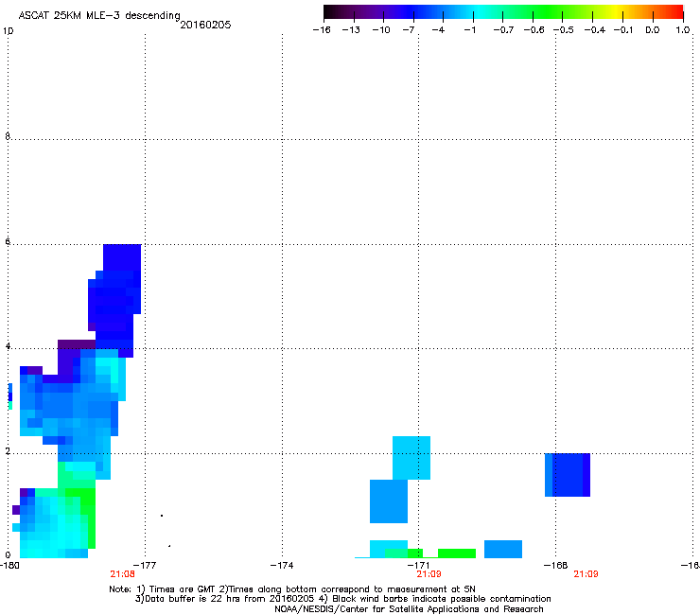Click the longitude axis label -168
Screen dimensions: 700x615
click(x=556, y=566)
